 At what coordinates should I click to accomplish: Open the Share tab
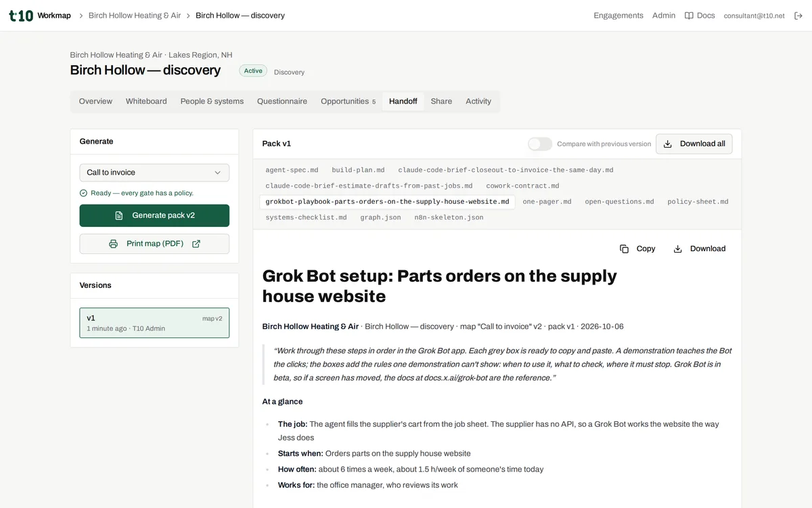pos(441,102)
